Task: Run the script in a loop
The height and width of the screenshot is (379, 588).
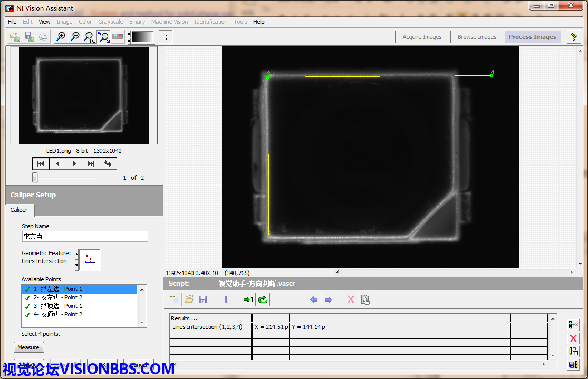Action: 263,299
